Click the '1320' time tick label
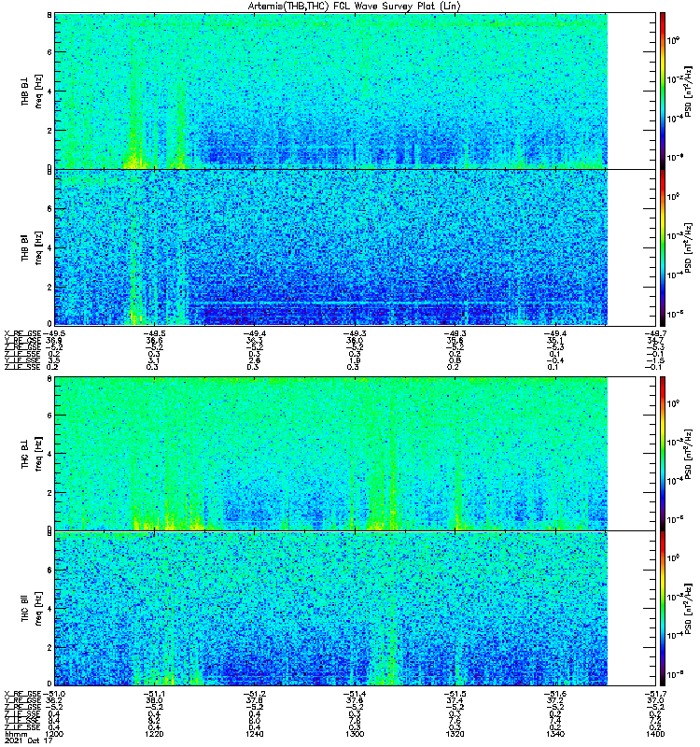 pyautogui.click(x=455, y=734)
